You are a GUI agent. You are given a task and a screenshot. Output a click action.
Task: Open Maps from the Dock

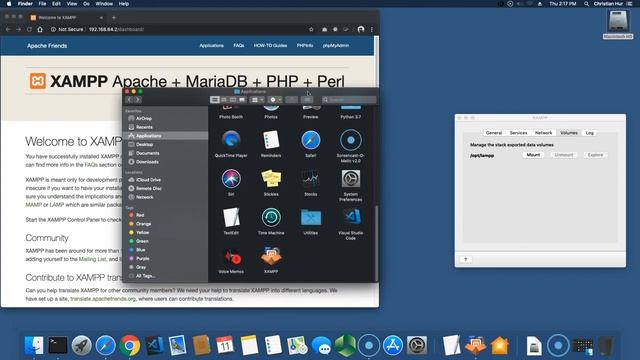(x=297, y=345)
